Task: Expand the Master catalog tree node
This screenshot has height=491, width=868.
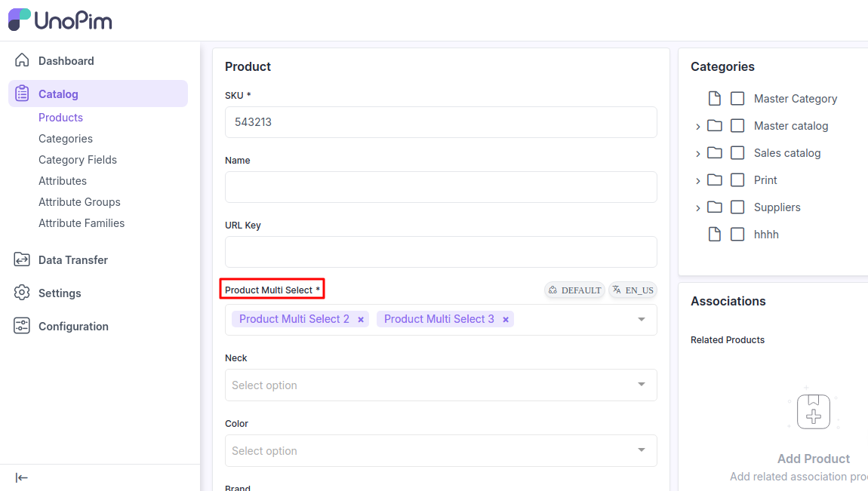Action: (x=698, y=127)
